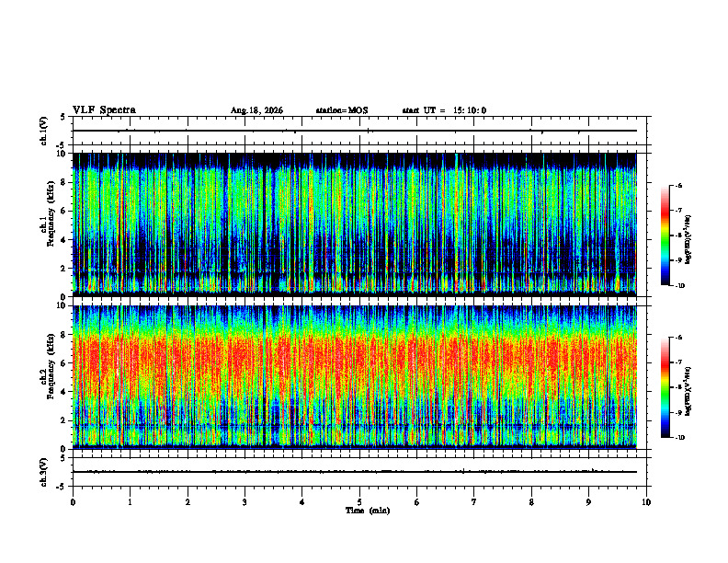The image size is (728, 563).
Task: Click ch.2 frequency tick label "6"
Action: coord(63,363)
